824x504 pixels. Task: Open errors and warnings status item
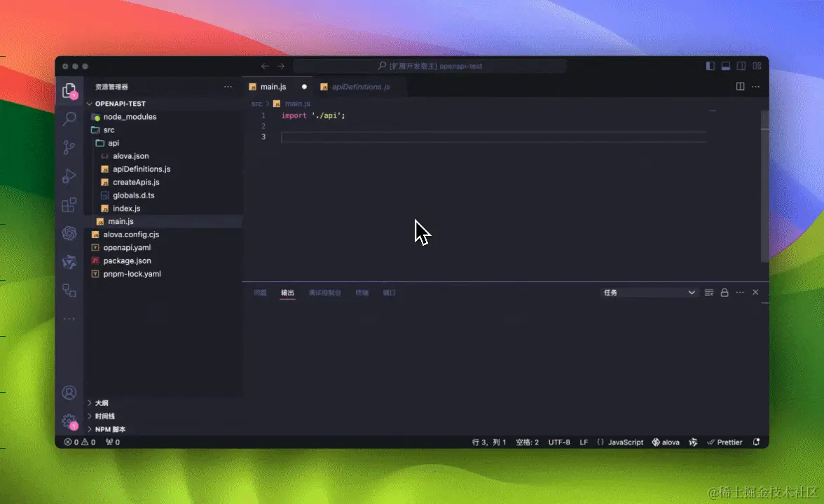80,442
